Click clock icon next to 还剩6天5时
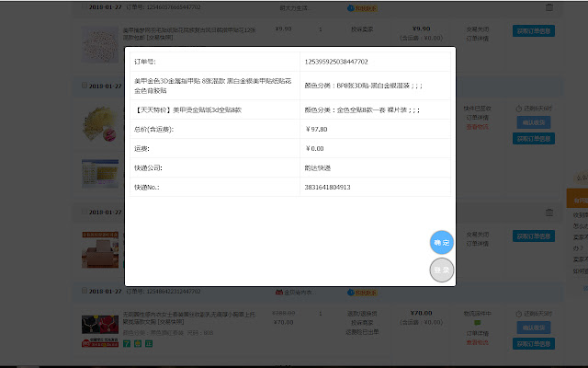 point(518,314)
